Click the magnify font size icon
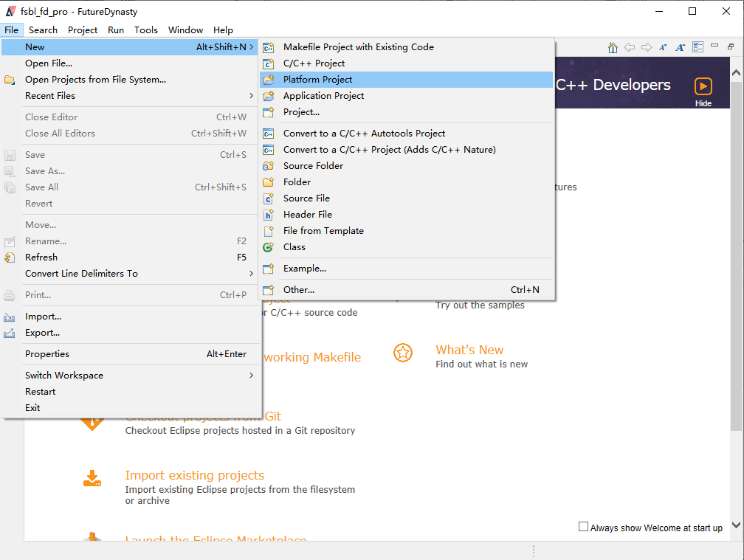This screenshot has width=744, height=560. point(681,47)
